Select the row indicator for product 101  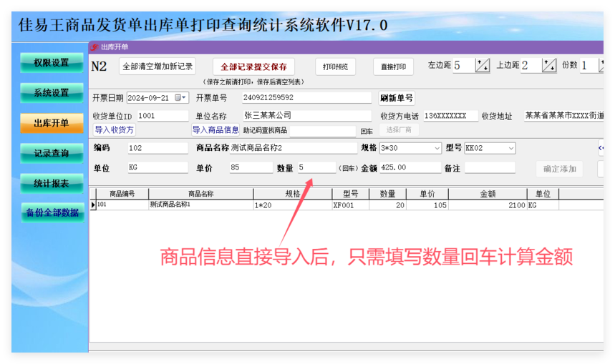[93, 205]
